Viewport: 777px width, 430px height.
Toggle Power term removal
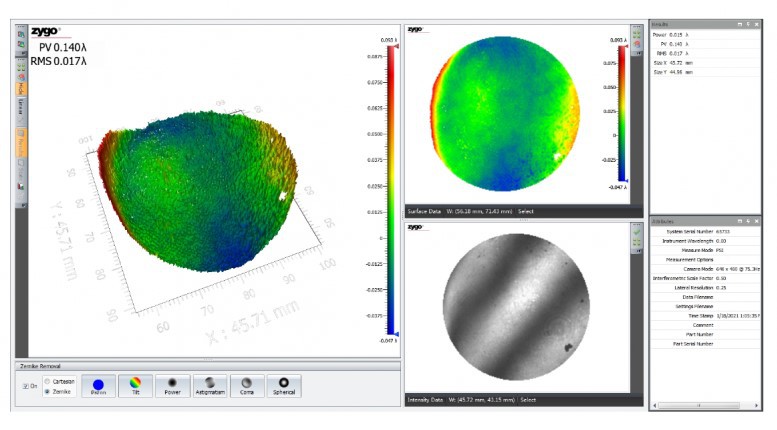coord(172,385)
